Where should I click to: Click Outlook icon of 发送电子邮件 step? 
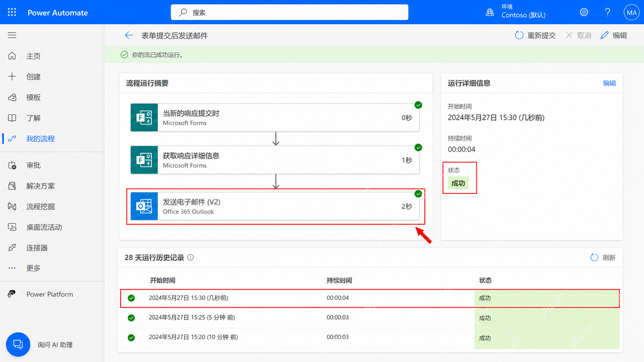(x=144, y=206)
